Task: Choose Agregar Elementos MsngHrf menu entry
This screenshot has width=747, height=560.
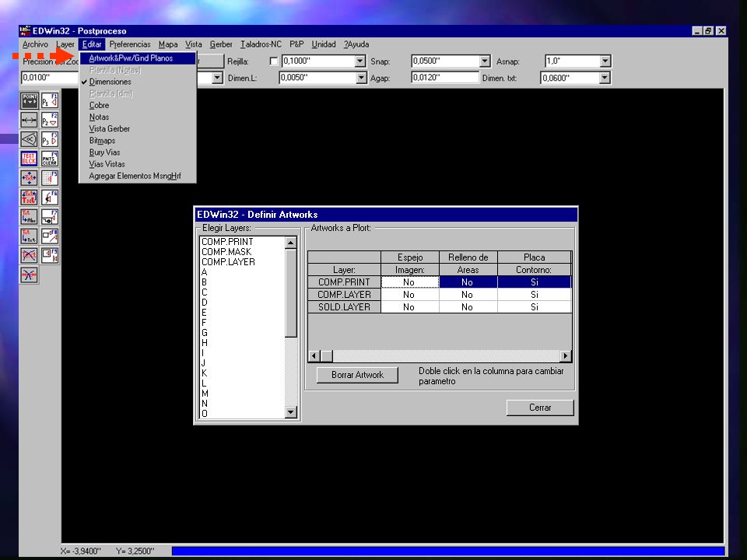Action: coord(138,177)
